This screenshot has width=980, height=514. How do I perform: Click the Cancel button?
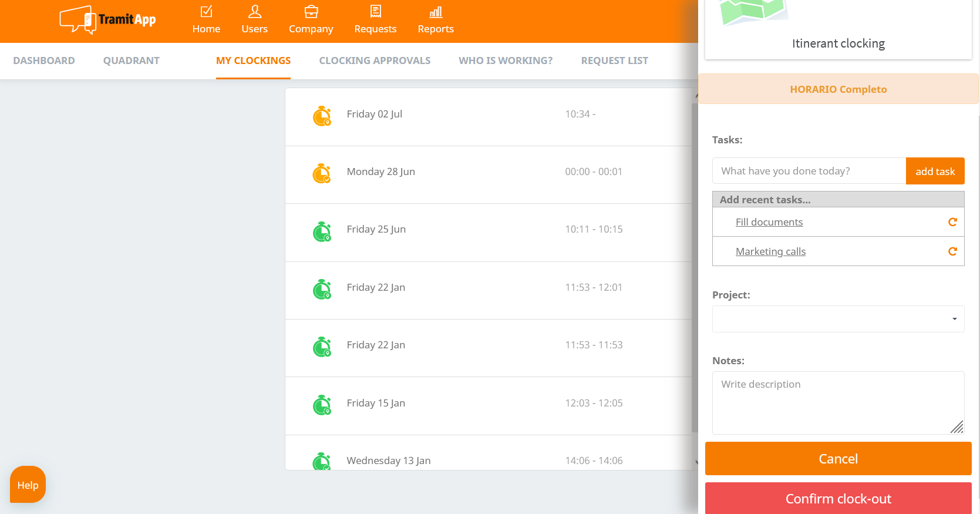click(838, 459)
